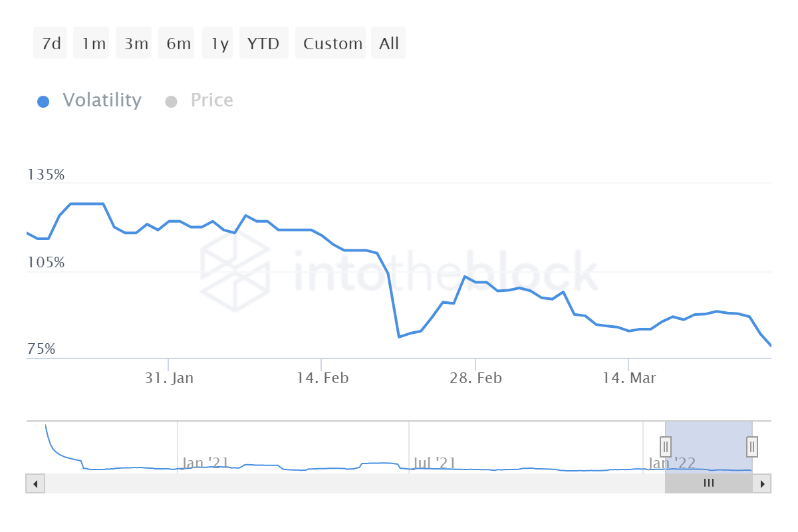The width and height of the screenshot is (798, 532).
Task: Switch to the 7d time range
Action: coord(49,43)
